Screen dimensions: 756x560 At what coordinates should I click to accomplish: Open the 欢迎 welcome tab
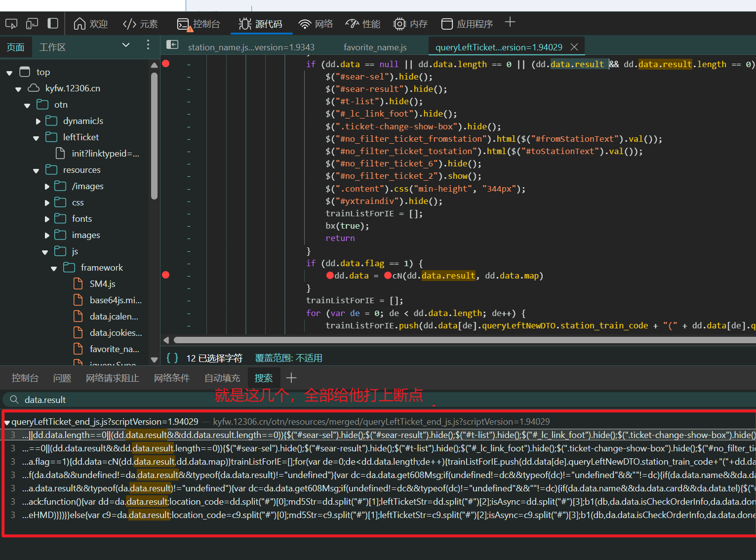coord(91,24)
